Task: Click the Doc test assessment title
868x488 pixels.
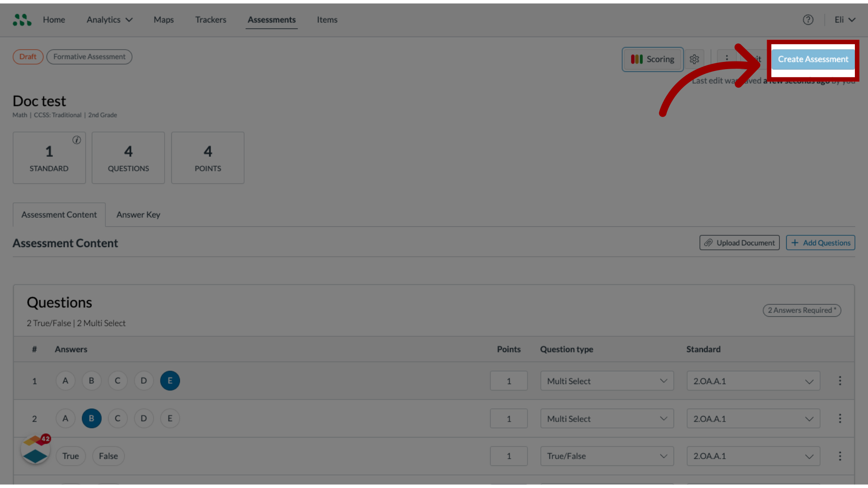Action: (x=39, y=101)
